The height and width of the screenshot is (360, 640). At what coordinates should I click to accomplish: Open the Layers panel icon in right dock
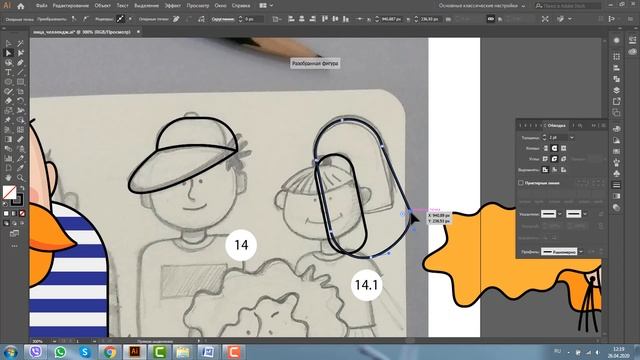(x=617, y=90)
